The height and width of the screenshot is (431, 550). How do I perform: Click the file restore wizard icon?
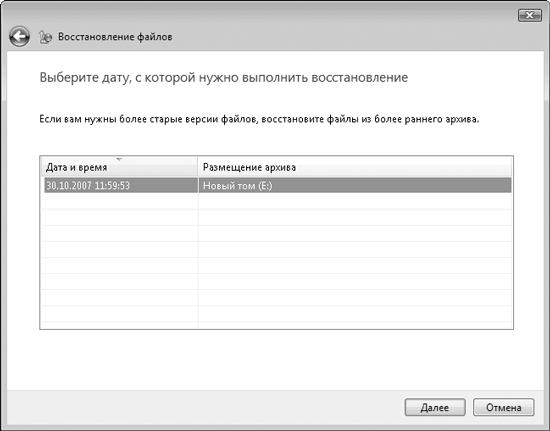click(45, 37)
